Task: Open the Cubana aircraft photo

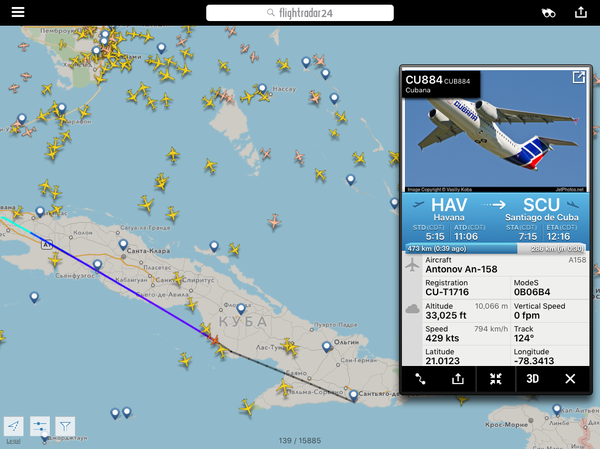Action: (495, 130)
